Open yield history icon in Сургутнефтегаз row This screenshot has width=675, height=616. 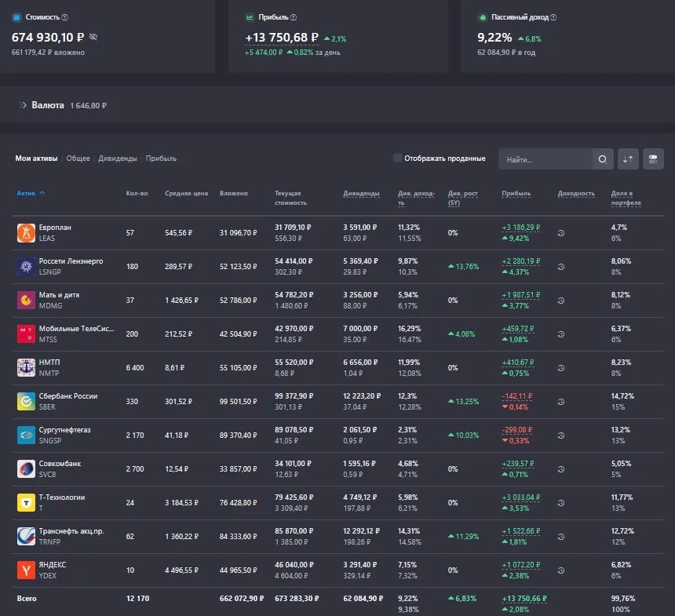[x=561, y=436]
